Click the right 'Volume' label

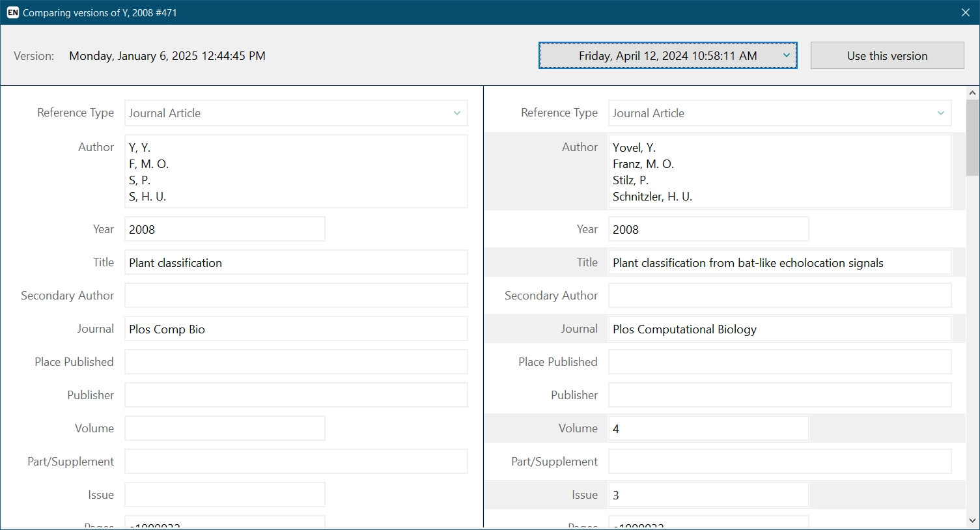(578, 428)
